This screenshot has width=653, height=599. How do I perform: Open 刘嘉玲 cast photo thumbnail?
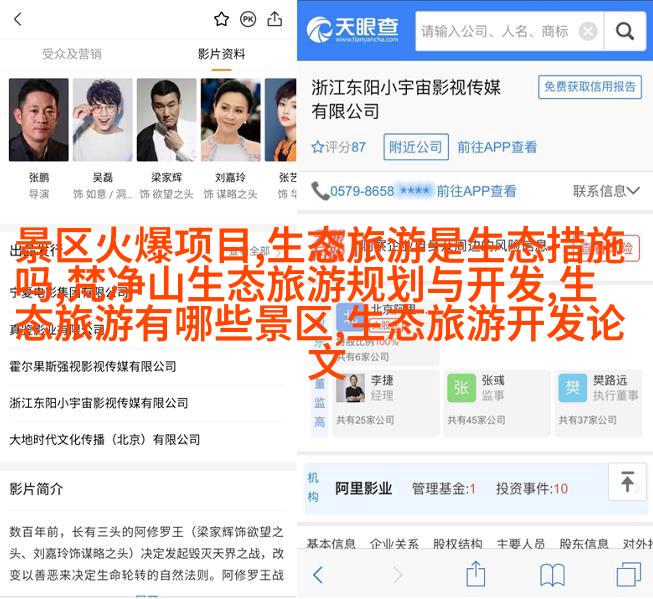click(231, 120)
